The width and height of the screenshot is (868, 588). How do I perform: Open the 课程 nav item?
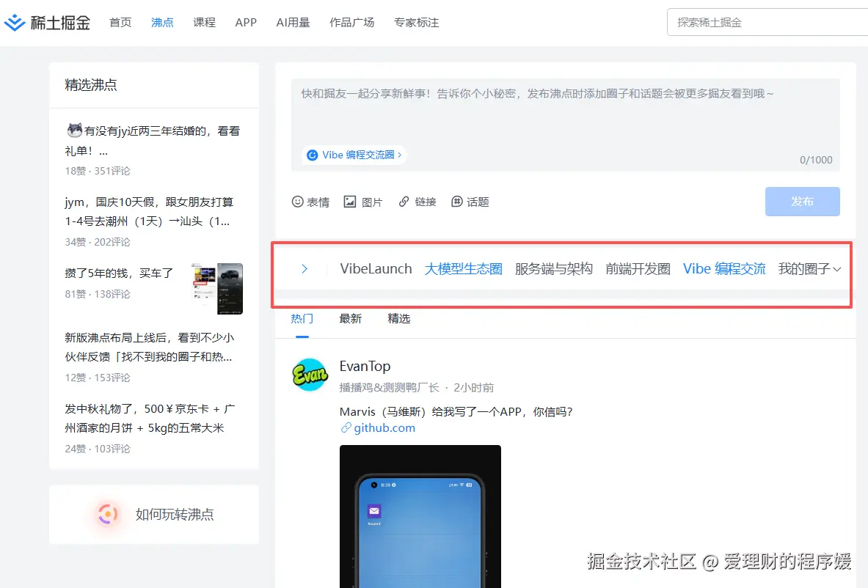[204, 23]
